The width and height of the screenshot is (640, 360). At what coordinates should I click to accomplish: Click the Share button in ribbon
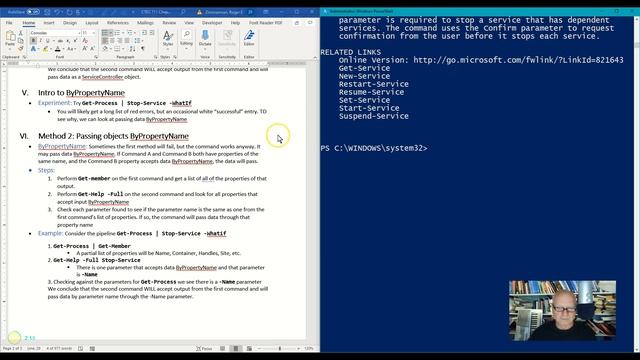(297, 23)
